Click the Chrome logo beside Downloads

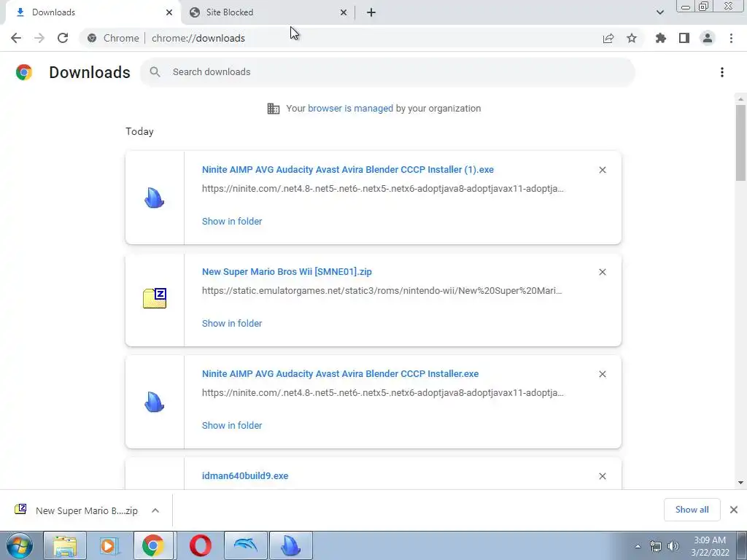click(24, 72)
